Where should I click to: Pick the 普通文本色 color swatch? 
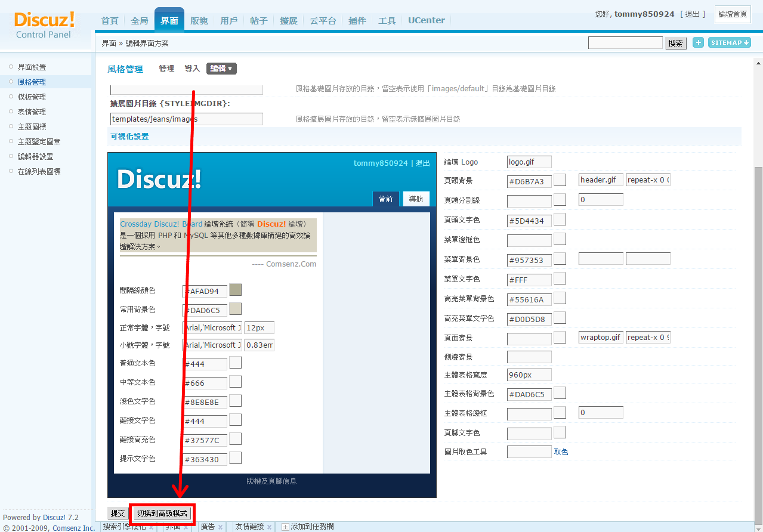(236, 363)
